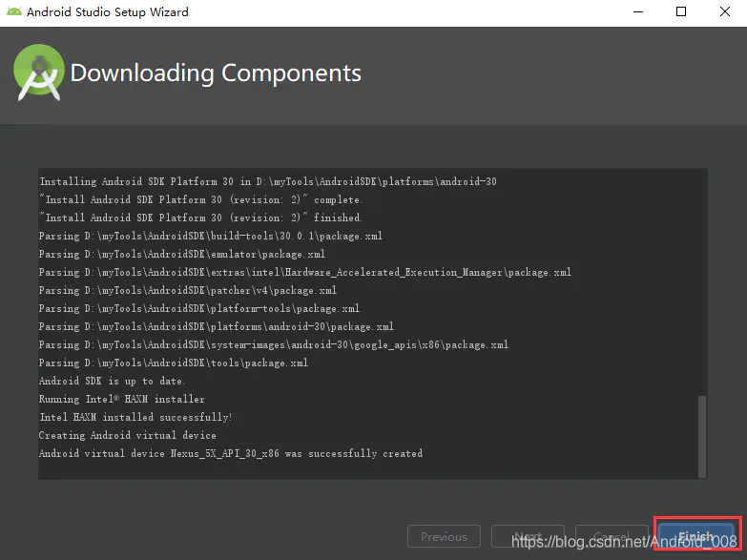Click the emulator\package.xml parsing line
Image resolution: width=747 pixels, height=560 pixels.
coord(182,254)
